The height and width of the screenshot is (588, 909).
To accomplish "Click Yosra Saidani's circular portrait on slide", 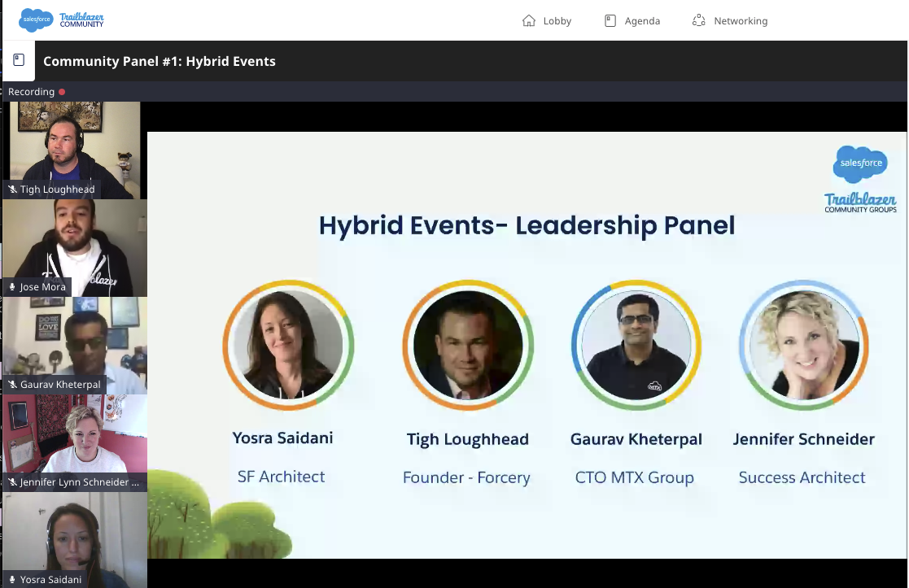I will tap(288, 346).
